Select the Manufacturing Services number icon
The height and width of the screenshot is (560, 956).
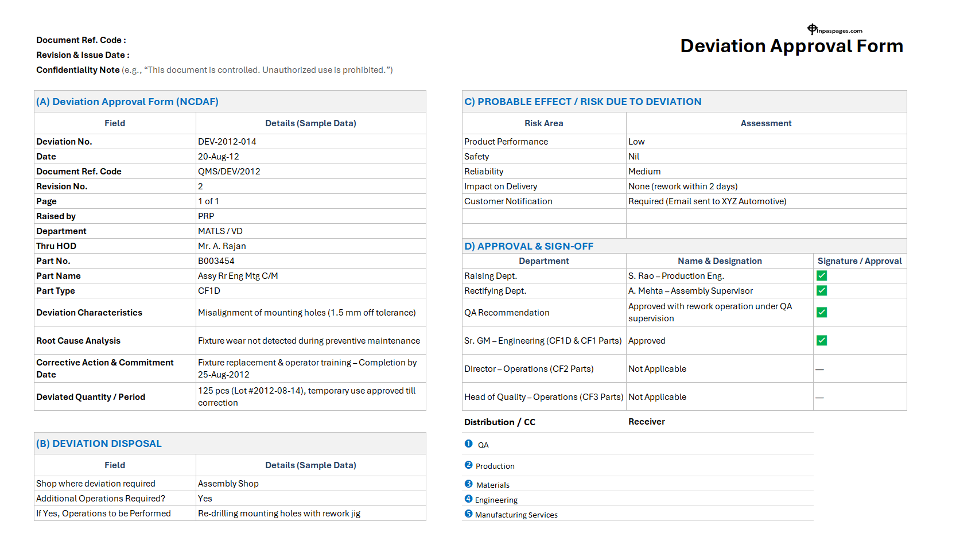[x=469, y=512]
